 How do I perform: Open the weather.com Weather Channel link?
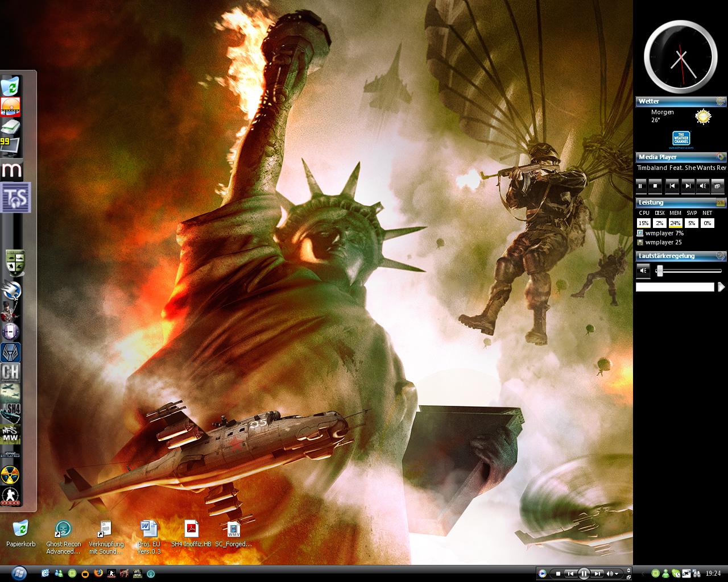point(681,140)
